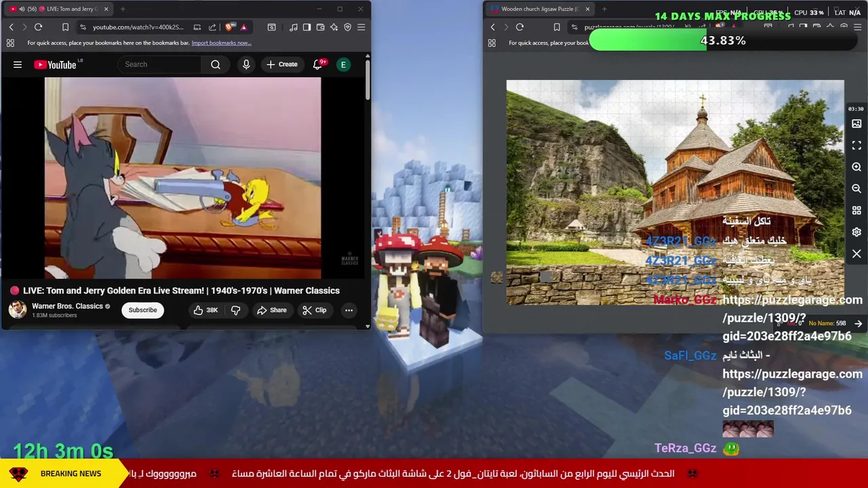Toggle puzzle fullscreen mode
Viewport: 868px width, 488px height.
click(856, 146)
